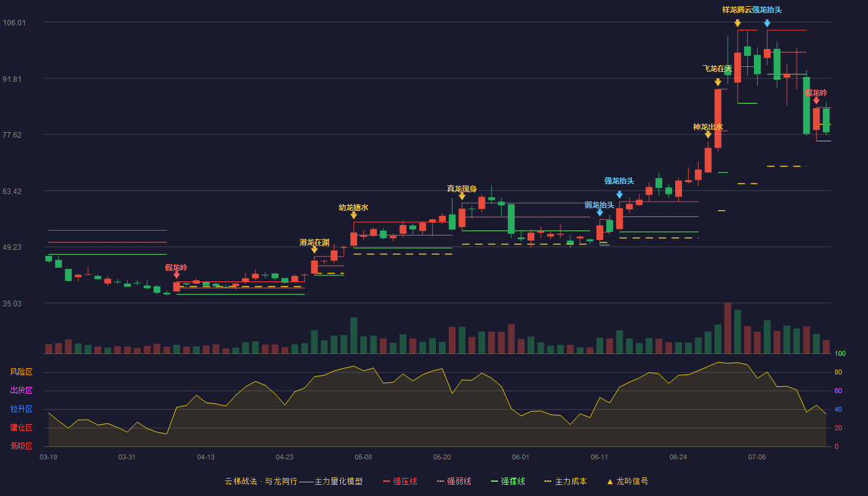The image size is (868, 496).
Task: Toggle the 强弱线 legend series
Action: point(454,481)
